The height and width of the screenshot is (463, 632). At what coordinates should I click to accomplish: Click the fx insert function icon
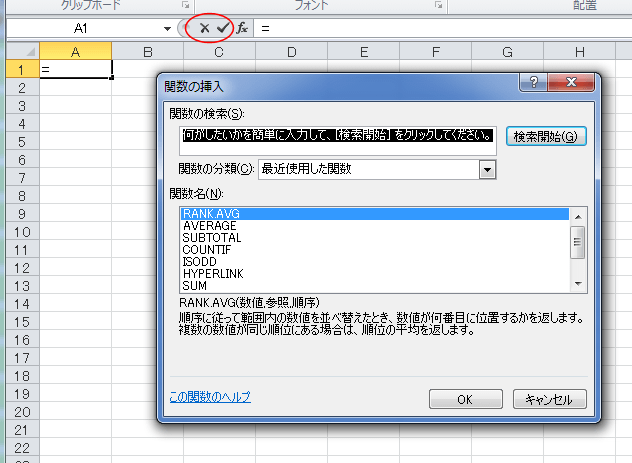click(242, 28)
